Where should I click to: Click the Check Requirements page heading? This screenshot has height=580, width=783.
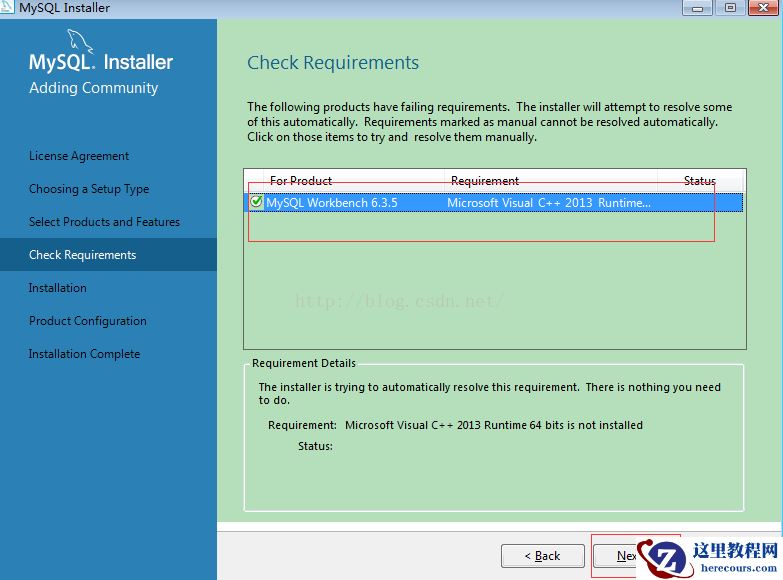click(x=333, y=63)
